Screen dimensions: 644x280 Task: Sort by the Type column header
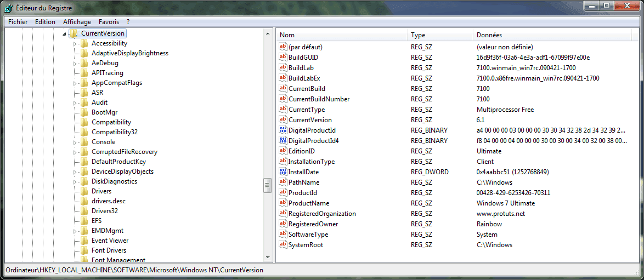(x=440, y=35)
